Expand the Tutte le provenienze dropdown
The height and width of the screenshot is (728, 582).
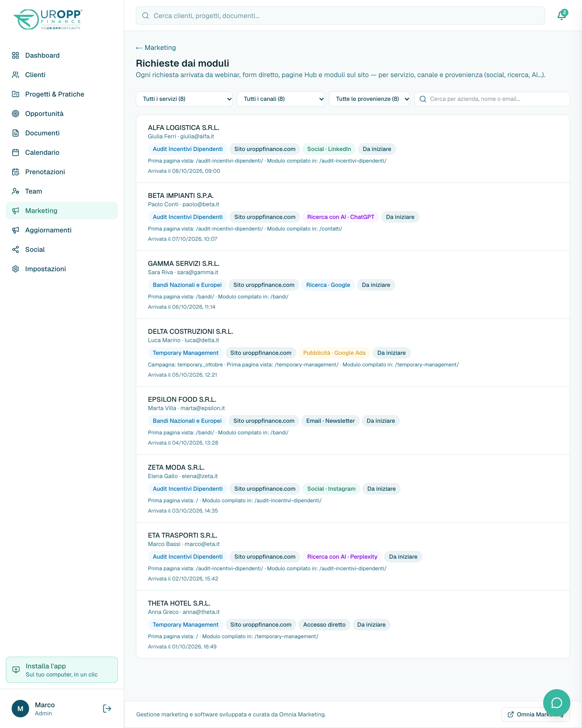[369, 99]
